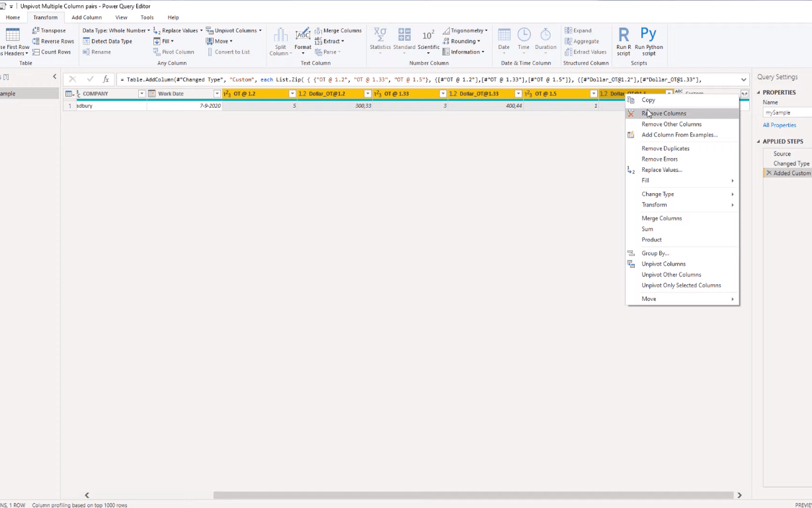812x508 pixels.
Task: Click the Detect Data Type button
Action: (x=107, y=41)
